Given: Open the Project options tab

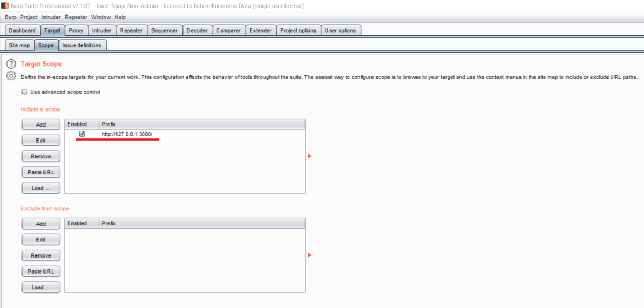Looking at the screenshot, I should (x=298, y=31).
